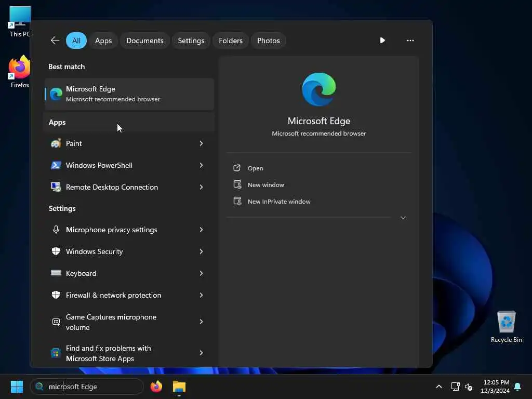Screen dimensions: 532x399
Task: Select the Recycle Bin desktop icon
Action: click(x=506, y=327)
